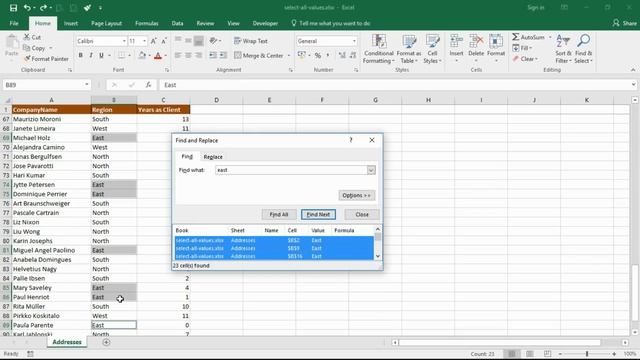Open the Merge & Center dropdown arrow

coord(289,56)
